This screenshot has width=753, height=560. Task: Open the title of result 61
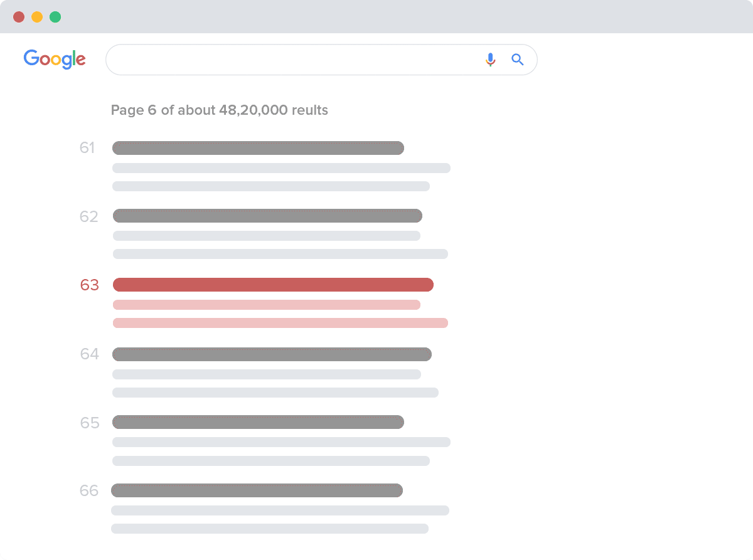258,148
